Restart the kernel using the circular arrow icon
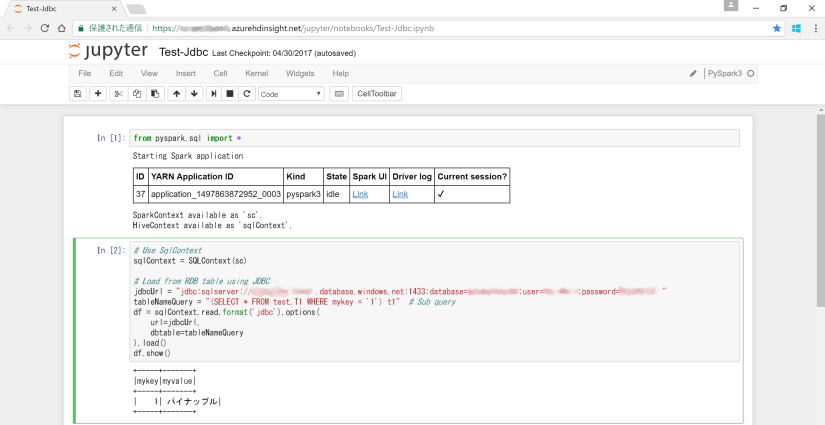This screenshot has width=825, height=425. 247,94
